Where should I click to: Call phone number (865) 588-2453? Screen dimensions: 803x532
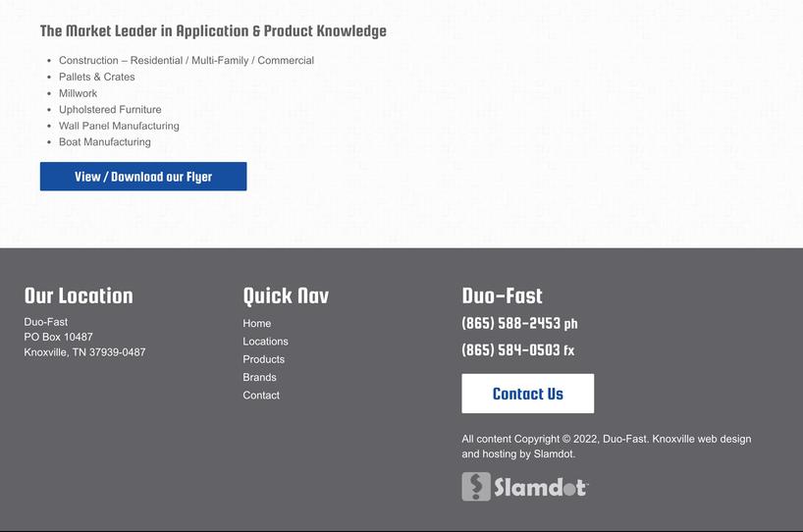pyautogui.click(x=519, y=324)
